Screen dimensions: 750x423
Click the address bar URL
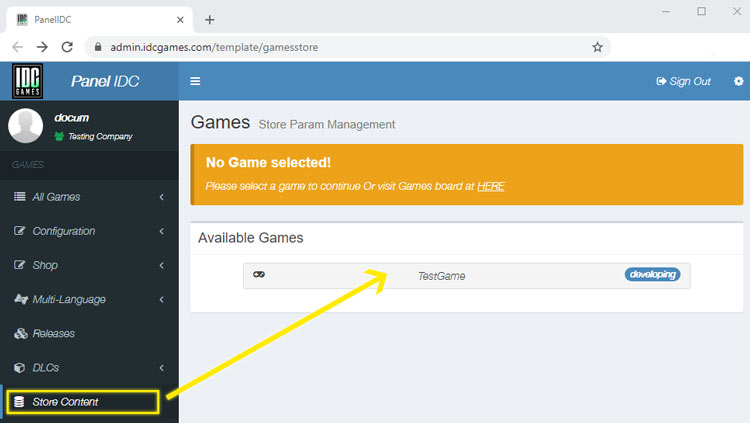(214, 47)
